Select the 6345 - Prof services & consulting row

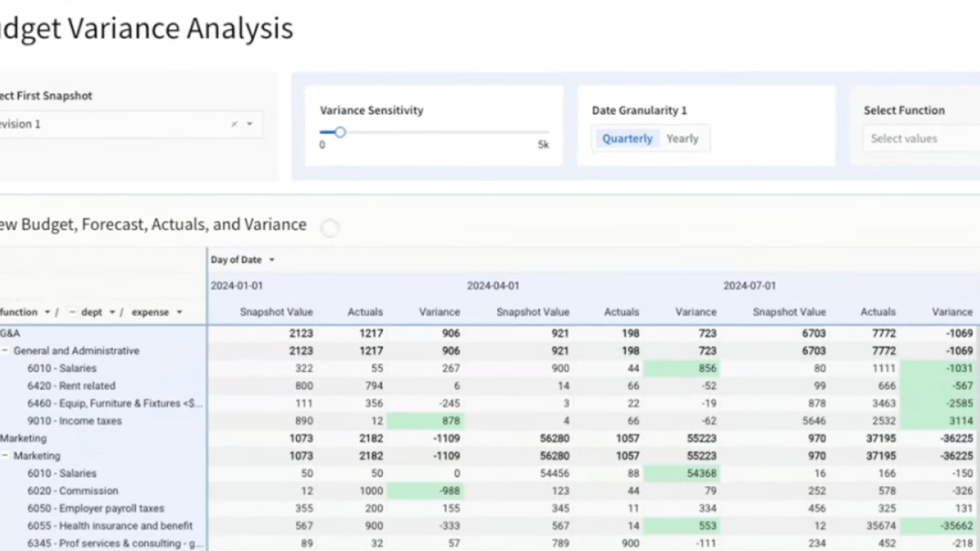(x=115, y=543)
